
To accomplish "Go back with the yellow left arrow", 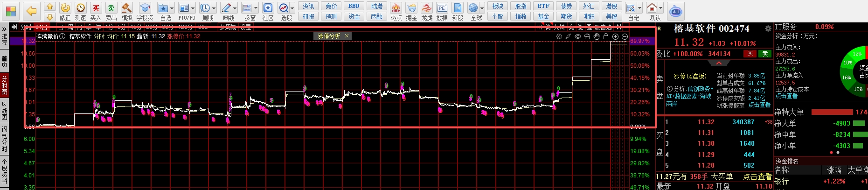I will tap(31, 10).
